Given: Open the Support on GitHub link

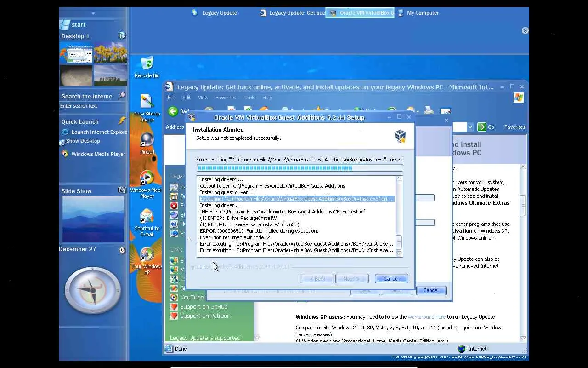Looking at the screenshot, I should (204, 307).
